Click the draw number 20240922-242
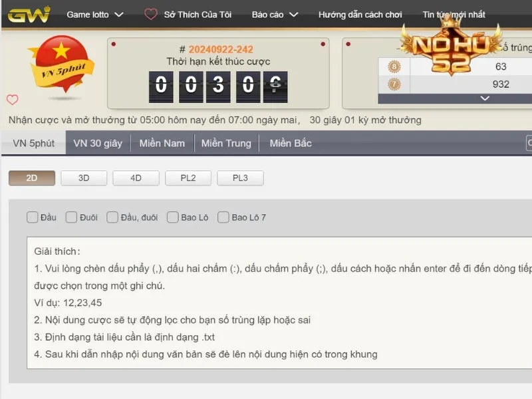This screenshot has width=532, height=399. [221, 49]
